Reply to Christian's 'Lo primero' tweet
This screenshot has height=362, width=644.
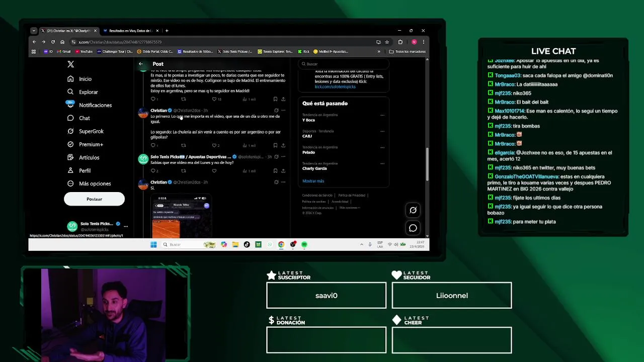tap(153, 145)
